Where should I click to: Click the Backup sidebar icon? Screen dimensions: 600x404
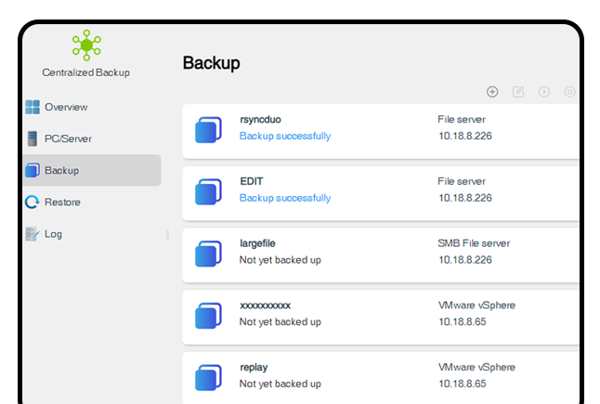[33, 170]
